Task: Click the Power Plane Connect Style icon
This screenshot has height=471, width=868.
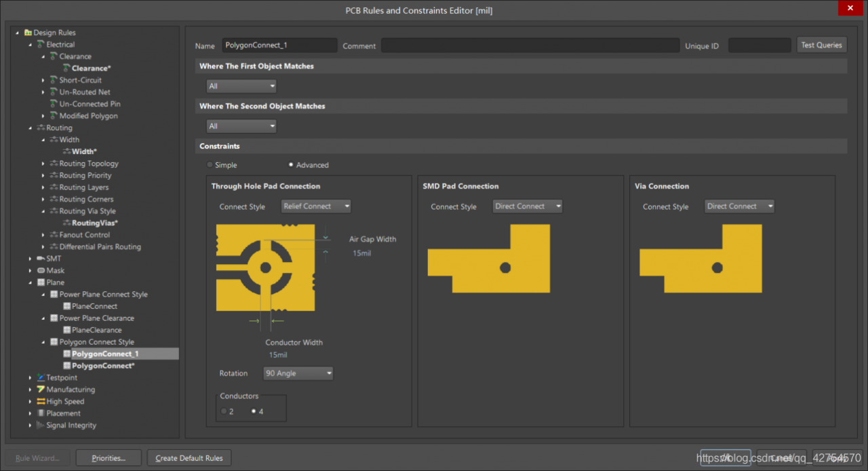Action: pos(54,295)
